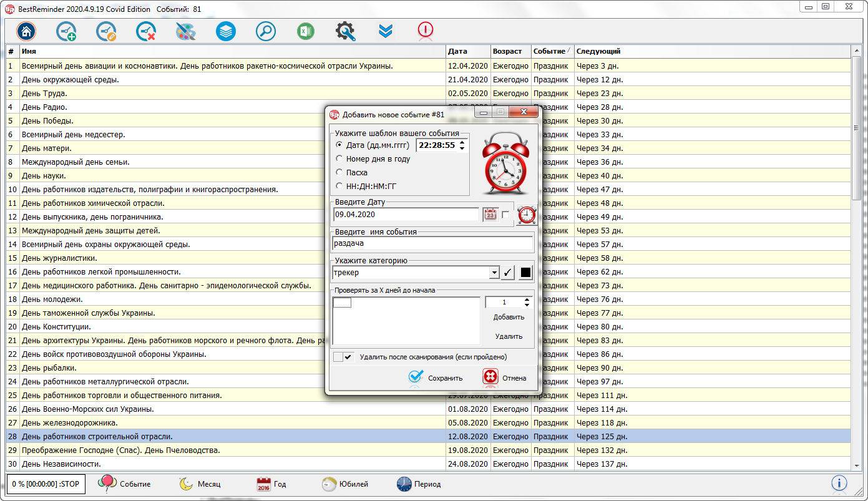Click the red power icon
Image resolution: width=868 pixels, height=501 pixels.
click(426, 30)
